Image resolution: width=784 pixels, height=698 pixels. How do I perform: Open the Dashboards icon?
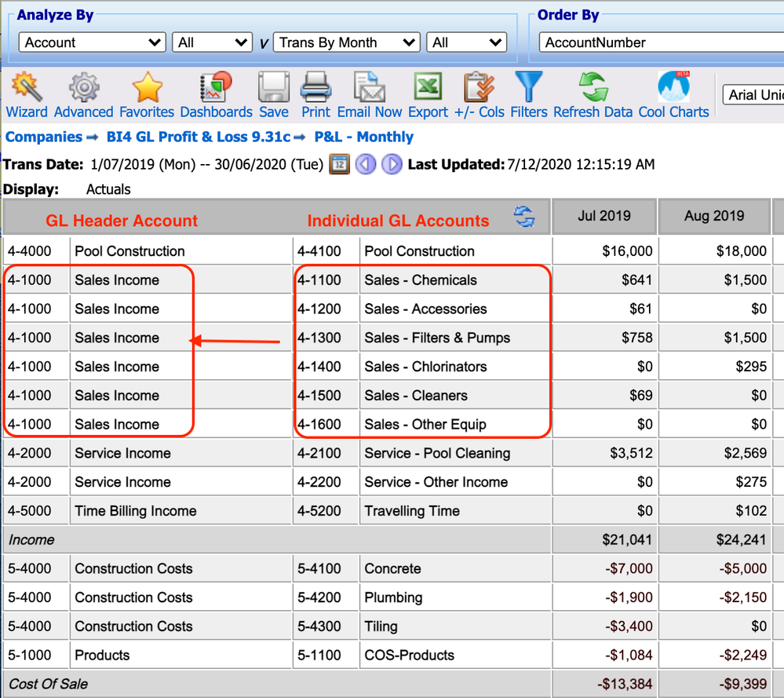pos(216,87)
